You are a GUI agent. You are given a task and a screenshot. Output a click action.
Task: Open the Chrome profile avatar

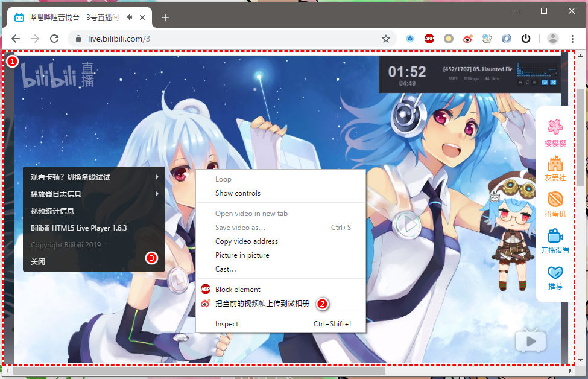click(x=553, y=39)
